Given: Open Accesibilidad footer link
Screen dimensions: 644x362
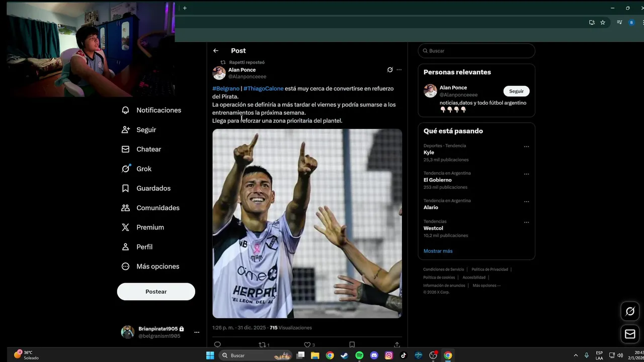Looking at the screenshot, I should click(474, 278).
